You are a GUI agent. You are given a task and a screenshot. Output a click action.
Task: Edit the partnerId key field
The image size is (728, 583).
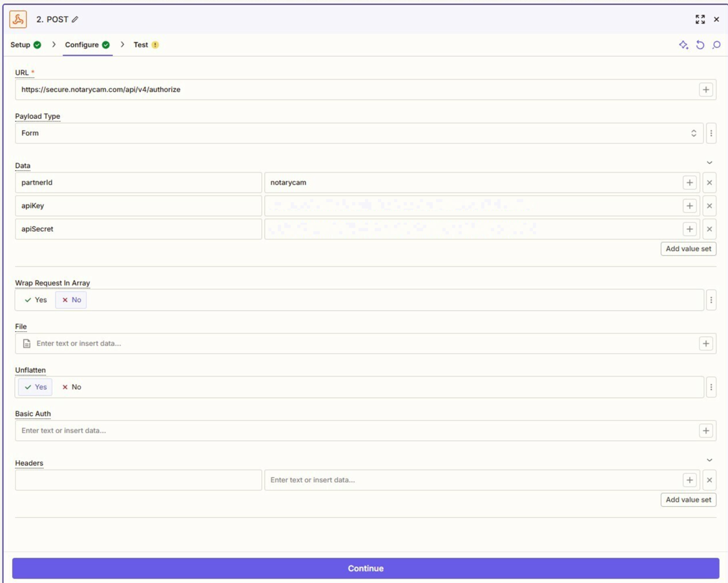tap(138, 183)
